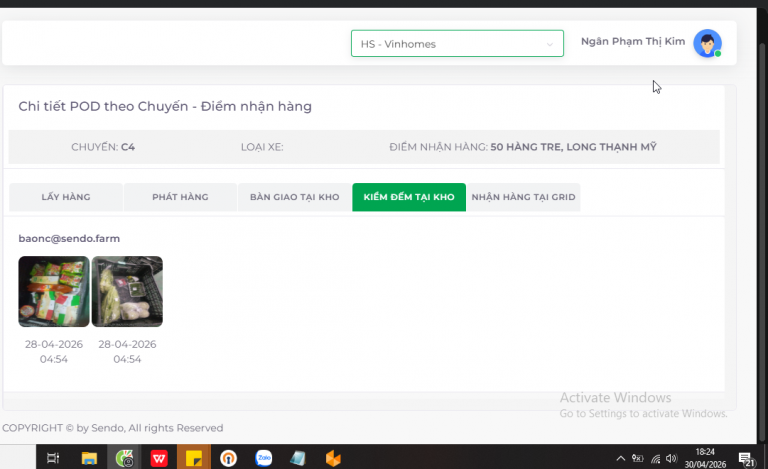The image size is (768, 469).
Task: Click the LOẠI XE label
Action: point(262,147)
